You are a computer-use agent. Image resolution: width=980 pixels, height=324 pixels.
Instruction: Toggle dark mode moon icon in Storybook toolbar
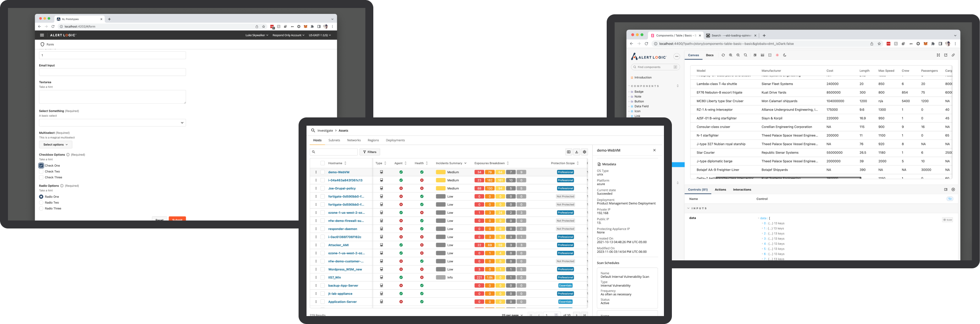point(784,55)
